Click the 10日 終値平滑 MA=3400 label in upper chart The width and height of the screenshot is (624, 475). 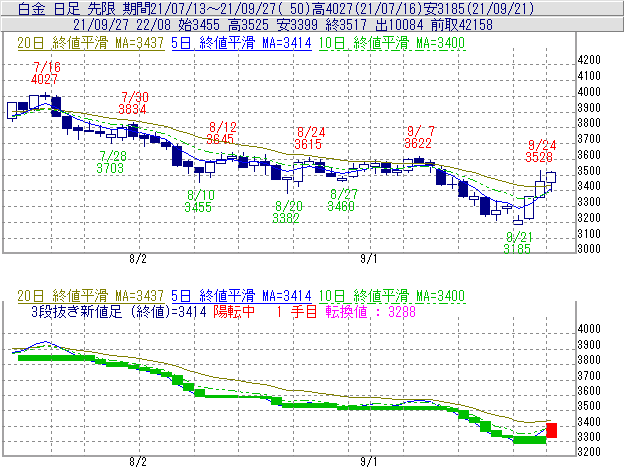tap(392, 43)
